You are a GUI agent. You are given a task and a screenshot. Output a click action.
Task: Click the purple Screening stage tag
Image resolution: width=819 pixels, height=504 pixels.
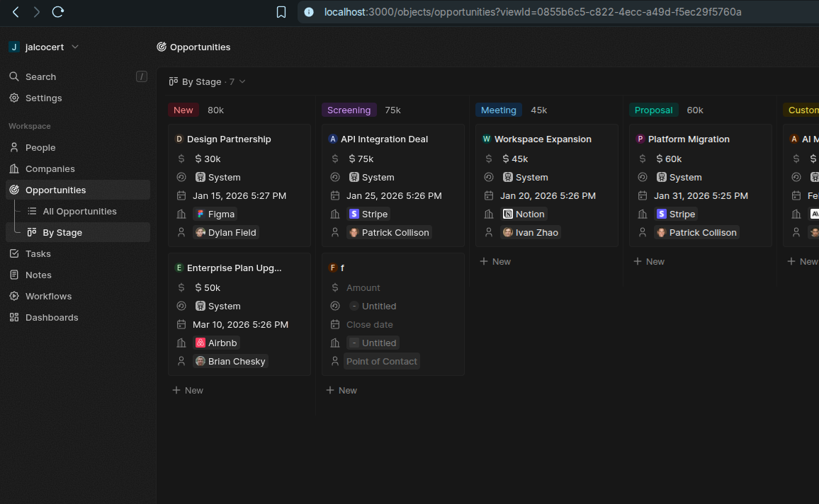point(349,110)
